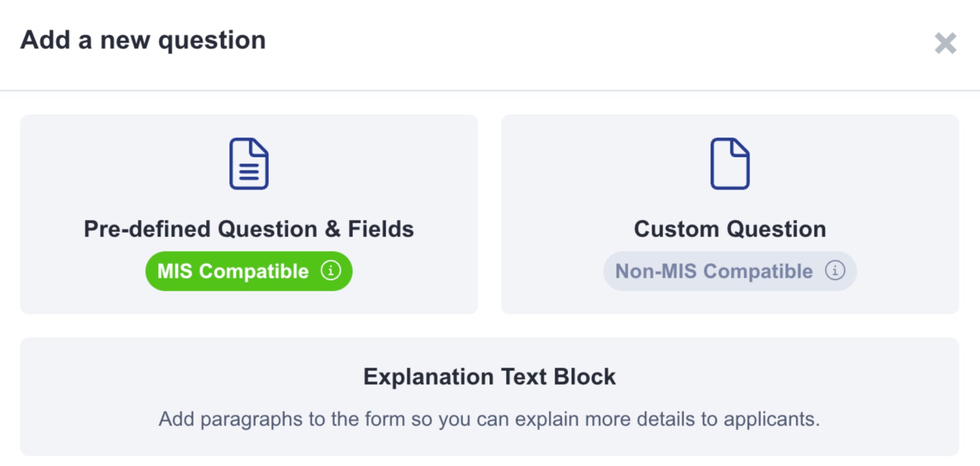The height and width of the screenshot is (466, 980).
Task: Click the info circle inside the green badge
Action: pyautogui.click(x=331, y=270)
